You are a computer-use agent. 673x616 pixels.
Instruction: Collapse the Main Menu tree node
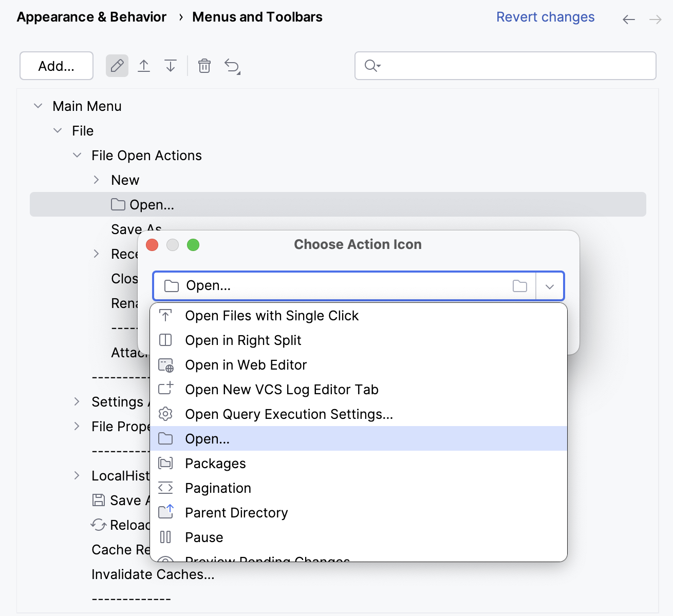[x=38, y=106]
